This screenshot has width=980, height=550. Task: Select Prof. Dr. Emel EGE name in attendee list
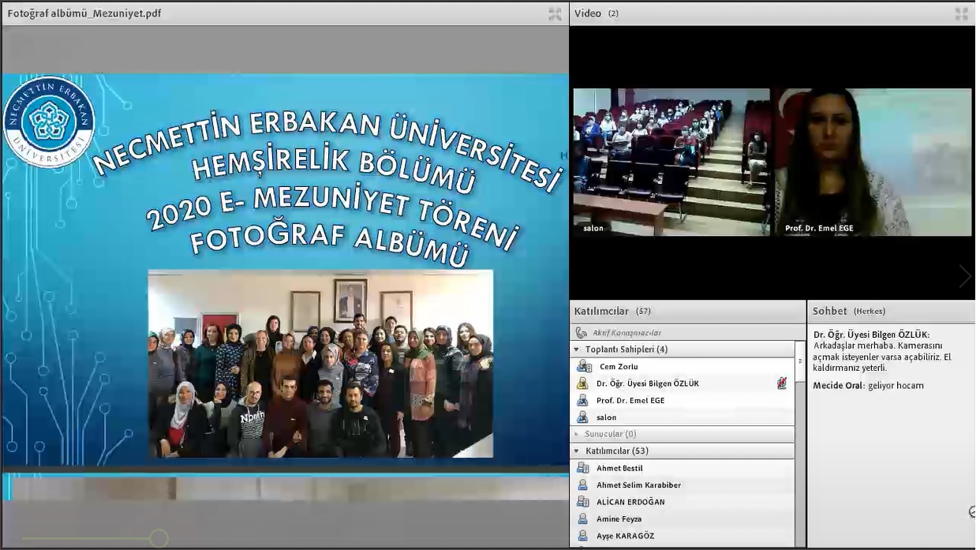coord(630,401)
